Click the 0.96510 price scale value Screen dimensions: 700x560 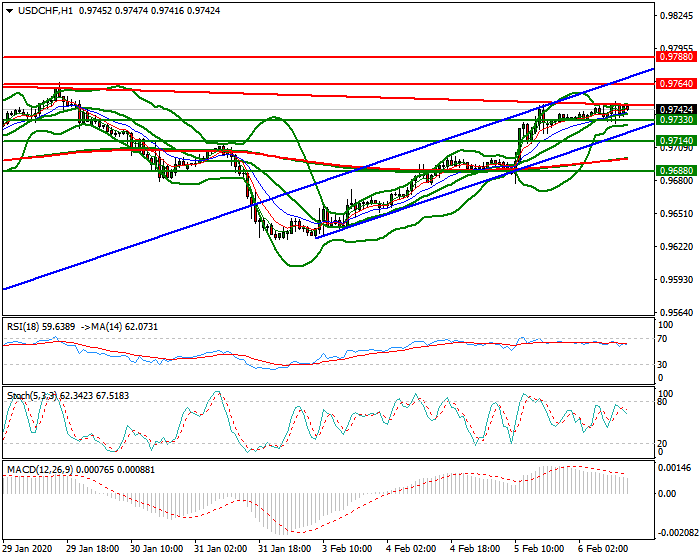[x=677, y=214]
